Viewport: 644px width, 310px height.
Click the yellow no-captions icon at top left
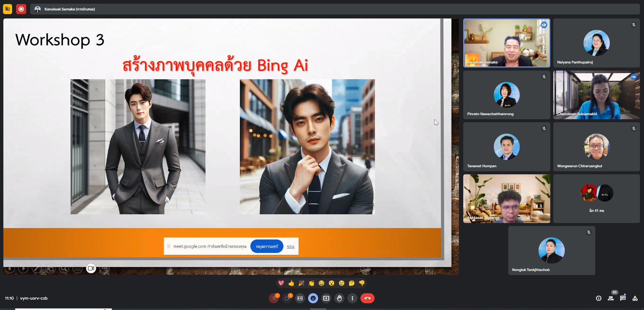[7, 9]
